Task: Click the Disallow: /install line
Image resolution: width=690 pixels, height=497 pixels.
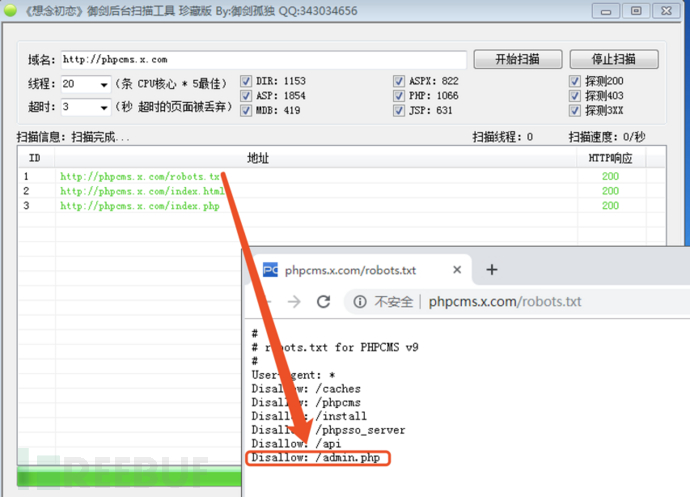Action: [309, 416]
